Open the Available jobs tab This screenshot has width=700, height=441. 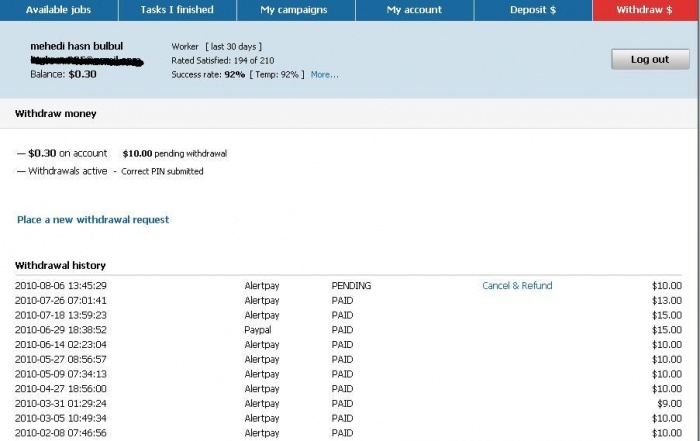pos(59,10)
